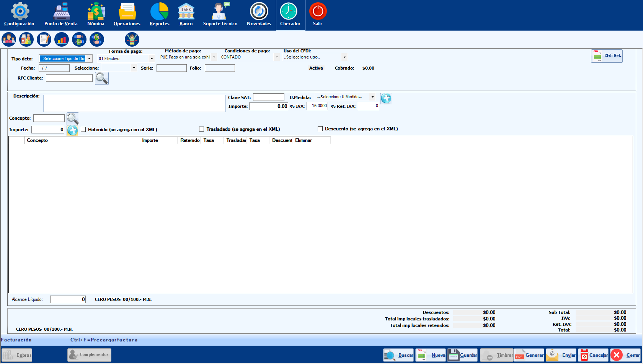
Task: Open the Nómina menu
Action: (x=96, y=15)
